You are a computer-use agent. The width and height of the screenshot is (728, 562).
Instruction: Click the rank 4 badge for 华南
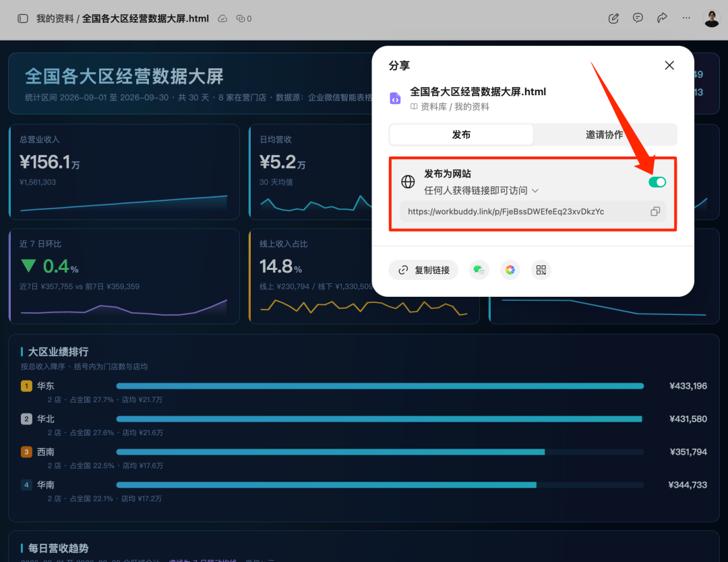pos(26,485)
